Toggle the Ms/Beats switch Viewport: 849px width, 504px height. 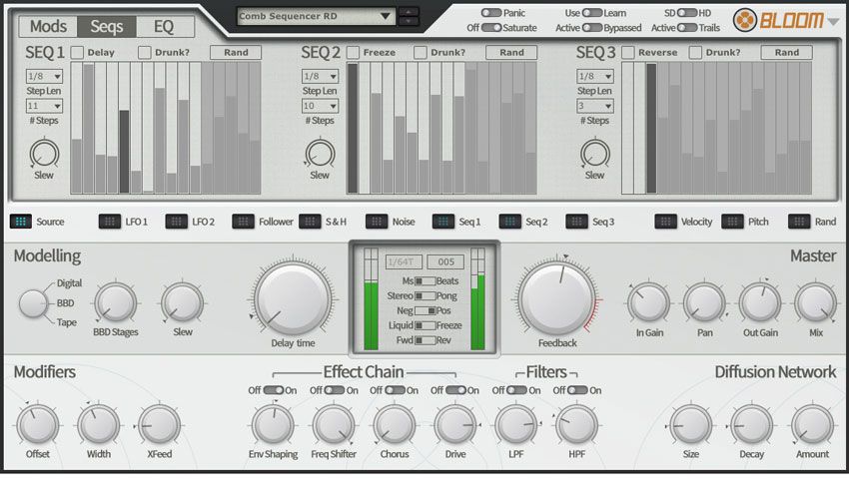click(425, 280)
